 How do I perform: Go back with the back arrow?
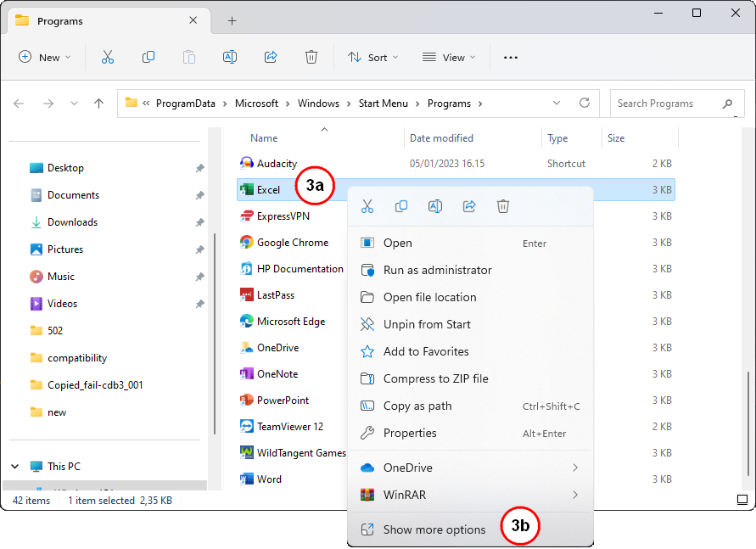click(19, 104)
